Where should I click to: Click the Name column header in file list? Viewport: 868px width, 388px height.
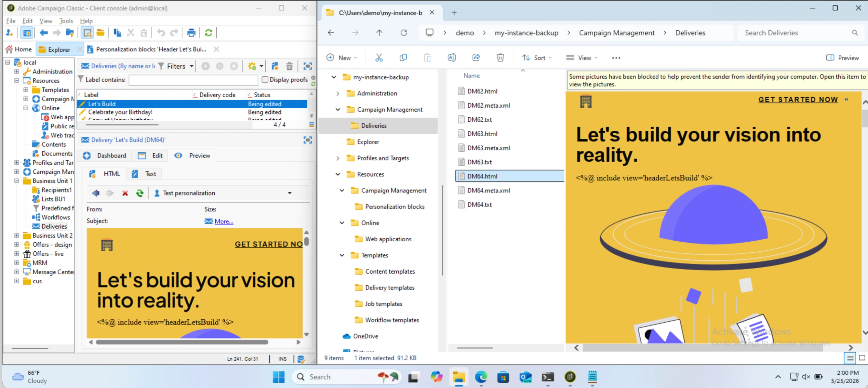coord(471,76)
